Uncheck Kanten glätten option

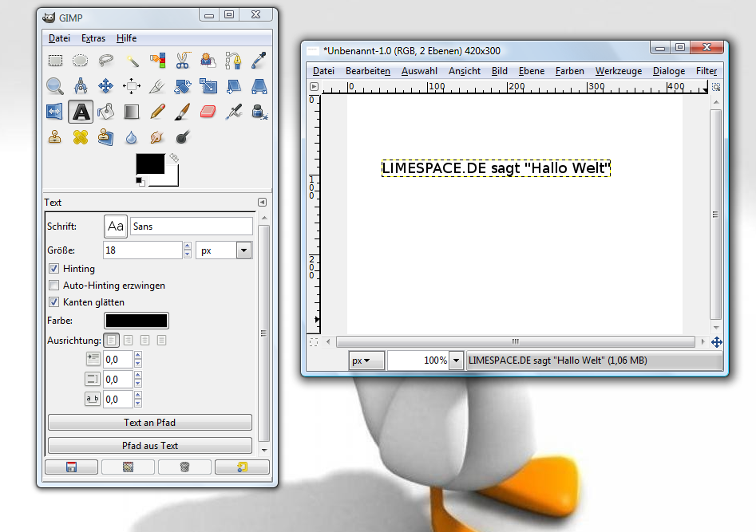pyautogui.click(x=54, y=302)
